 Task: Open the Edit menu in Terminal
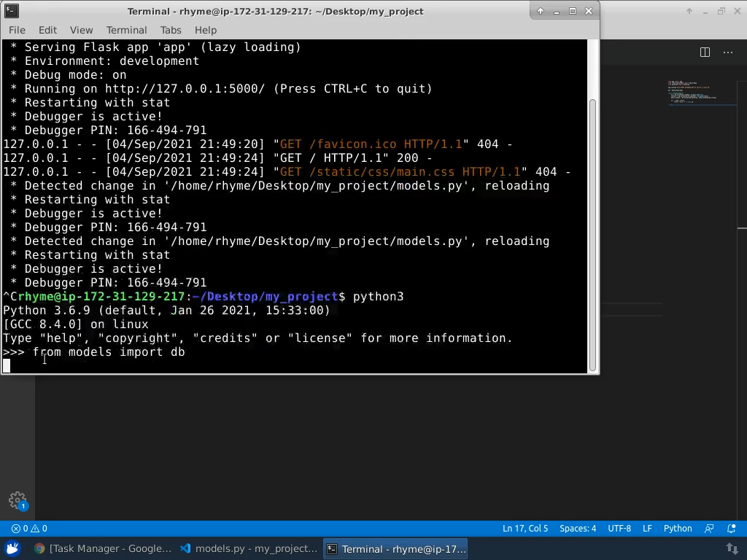(x=47, y=30)
